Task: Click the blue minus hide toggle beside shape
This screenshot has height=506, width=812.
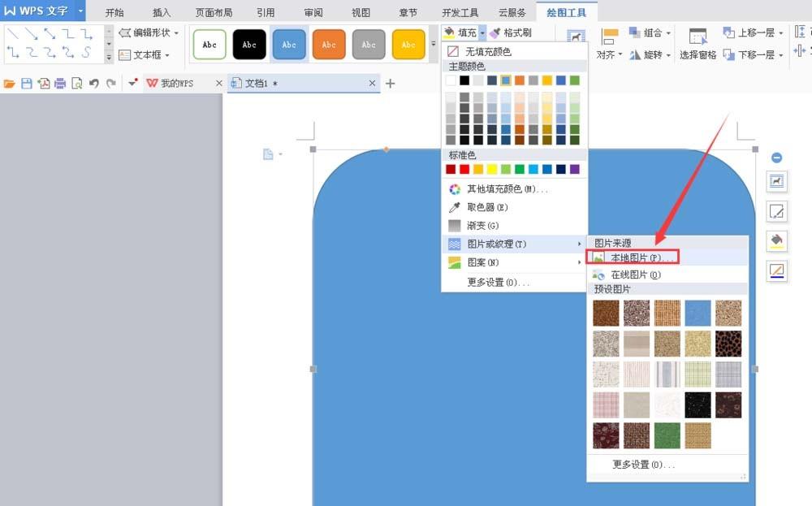Action: [x=776, y=157]
